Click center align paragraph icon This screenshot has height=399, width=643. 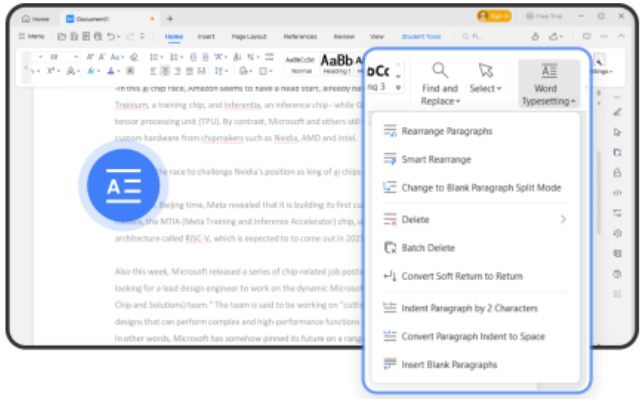pos(165,71)
